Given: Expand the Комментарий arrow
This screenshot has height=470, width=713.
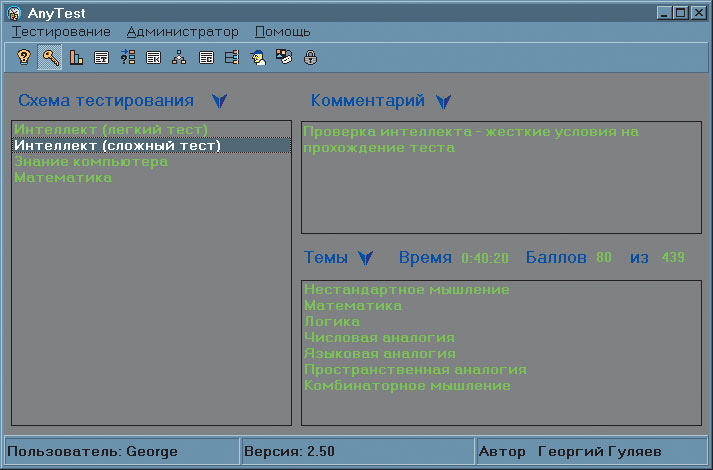Looking at the screenshot, I should pyautogui.click(x=444, y=101).
